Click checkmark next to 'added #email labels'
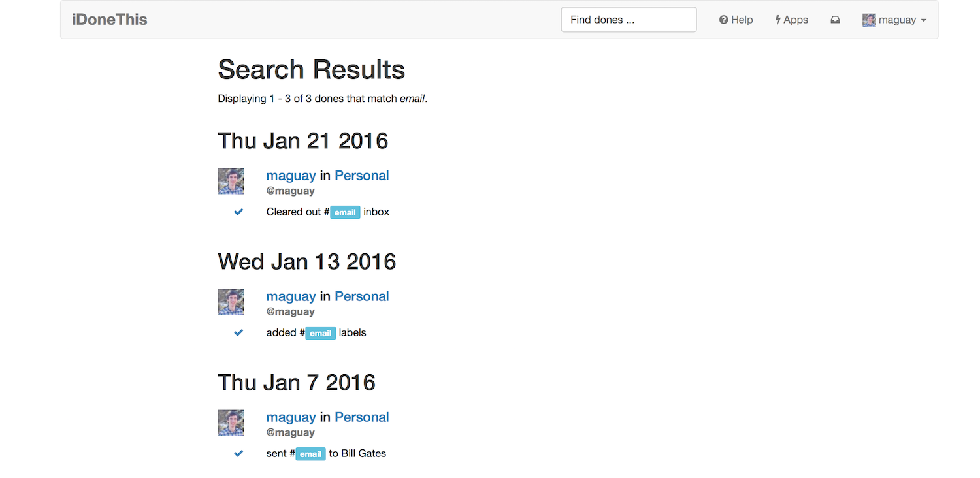 (x=238, y=332)
